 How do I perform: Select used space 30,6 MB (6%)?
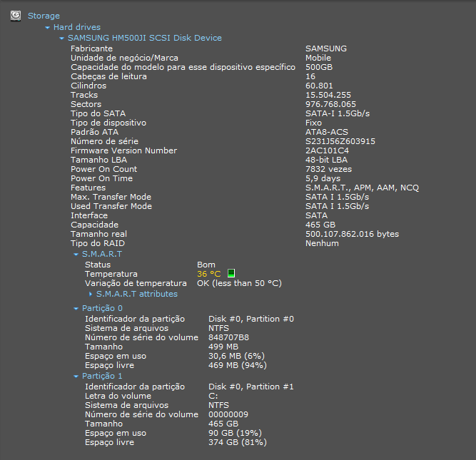pyautogui.click(x=236, y=356)
